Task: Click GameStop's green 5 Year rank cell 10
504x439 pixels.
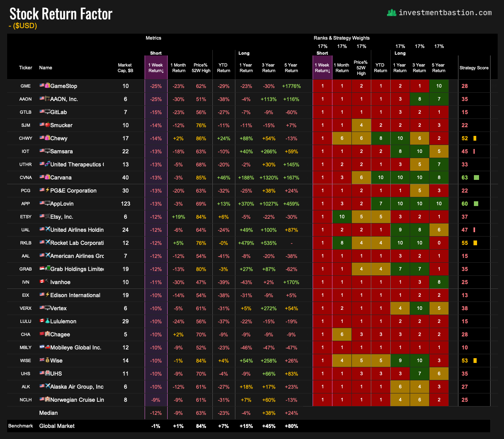Action: (x=439, y=86)
